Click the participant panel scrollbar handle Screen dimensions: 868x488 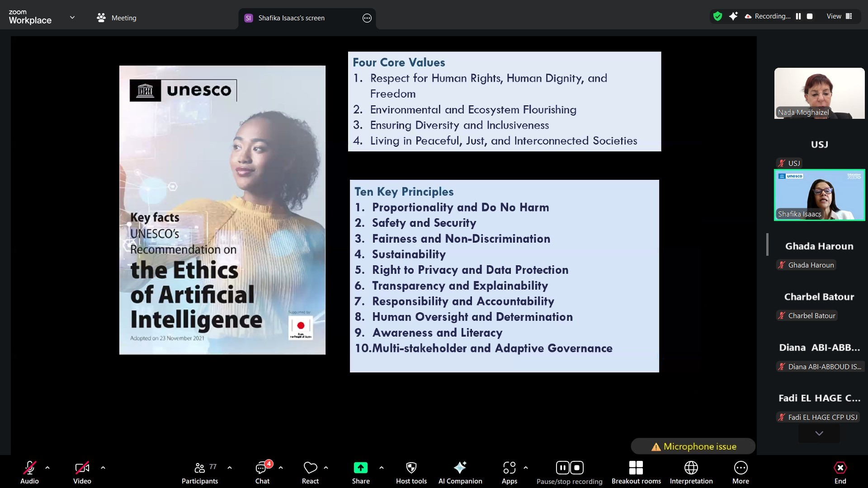pyautogui.click(x=767, y=244)
